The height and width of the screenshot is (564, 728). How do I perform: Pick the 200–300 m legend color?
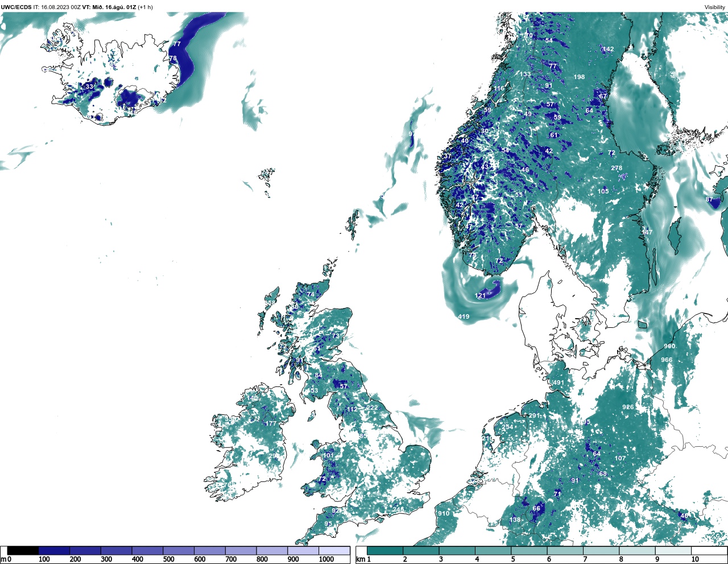tap(85, 550)
